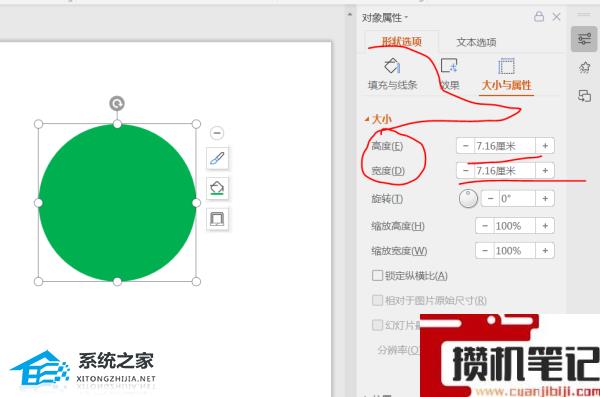The width and height of the screenshot is (600, 397).
Task: Click the minus collapse button beside the shape
Action: pos(217,133)
